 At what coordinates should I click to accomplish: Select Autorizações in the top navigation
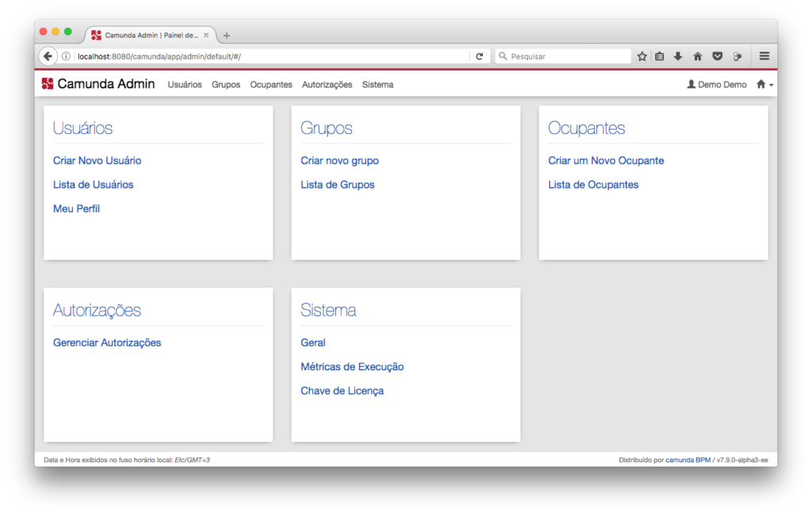click(327, 85)
